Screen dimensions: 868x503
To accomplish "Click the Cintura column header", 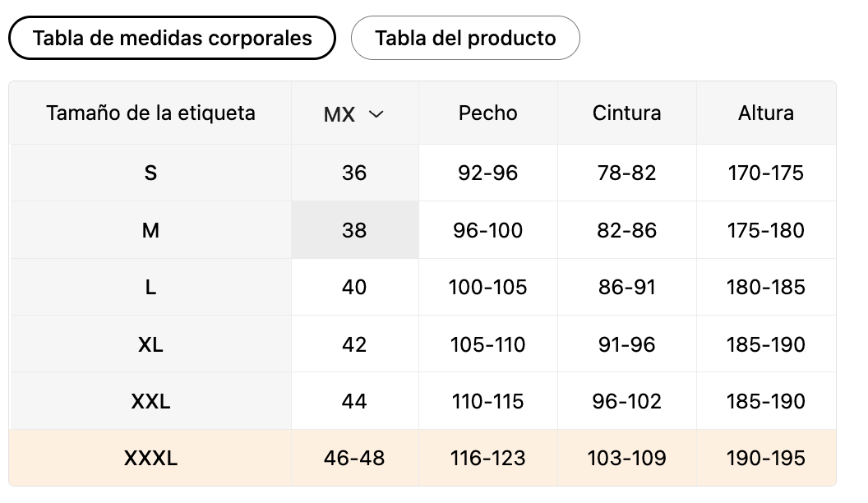I will [626, 113].
